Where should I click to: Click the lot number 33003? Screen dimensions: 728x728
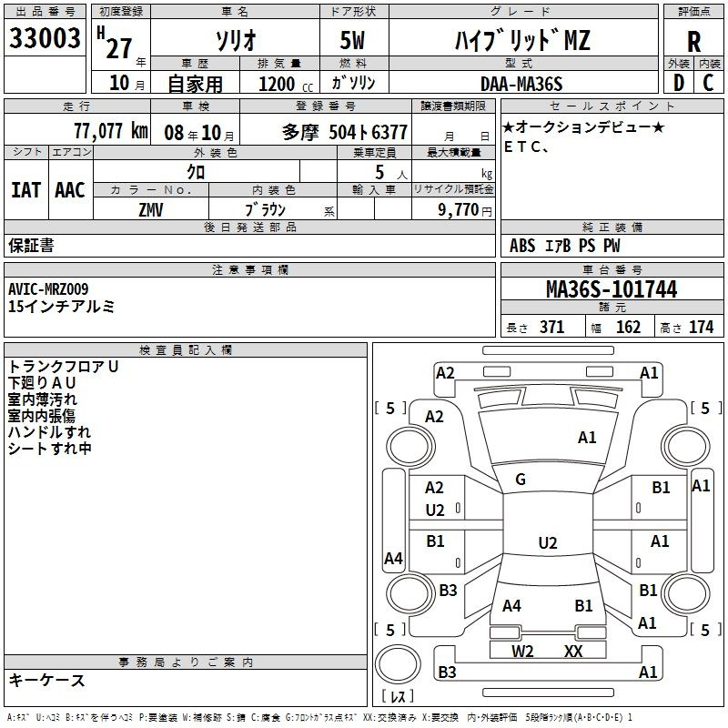45,39
